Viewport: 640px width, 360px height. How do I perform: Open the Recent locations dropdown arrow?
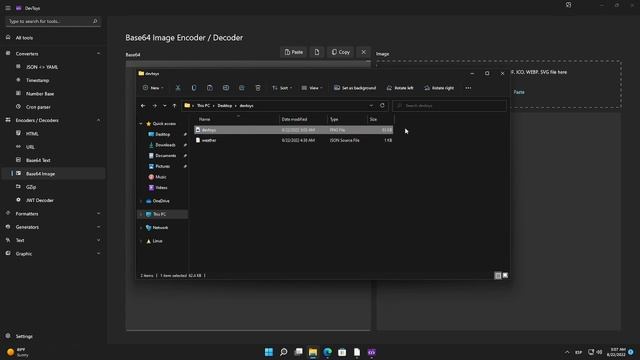coord(164,106)
